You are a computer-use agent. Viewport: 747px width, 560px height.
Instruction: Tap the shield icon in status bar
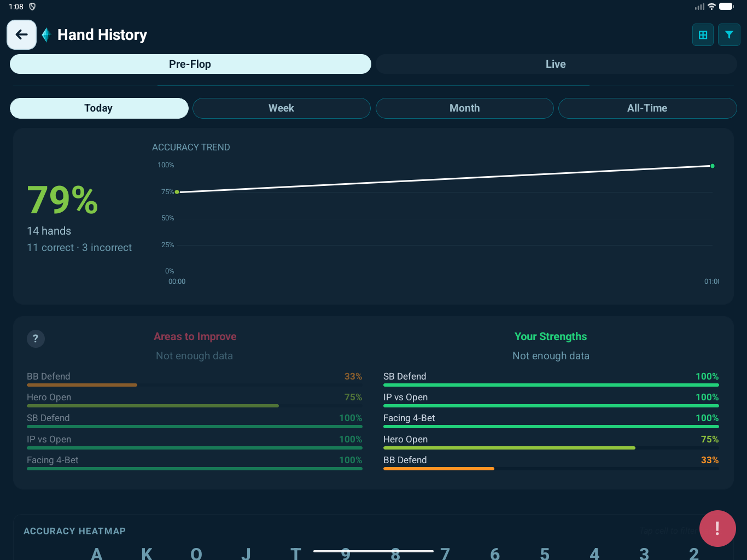pyautogui.click(x=32, y=7)
